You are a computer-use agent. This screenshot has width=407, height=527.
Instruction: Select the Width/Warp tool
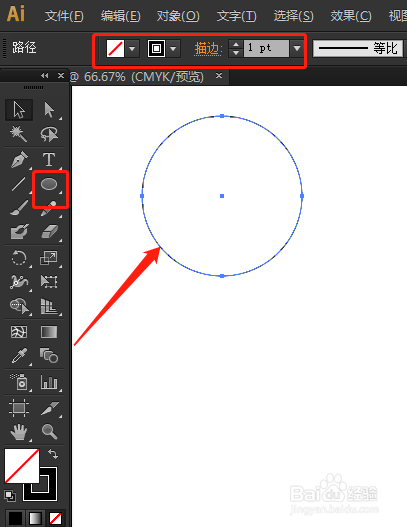coord(19,282)
